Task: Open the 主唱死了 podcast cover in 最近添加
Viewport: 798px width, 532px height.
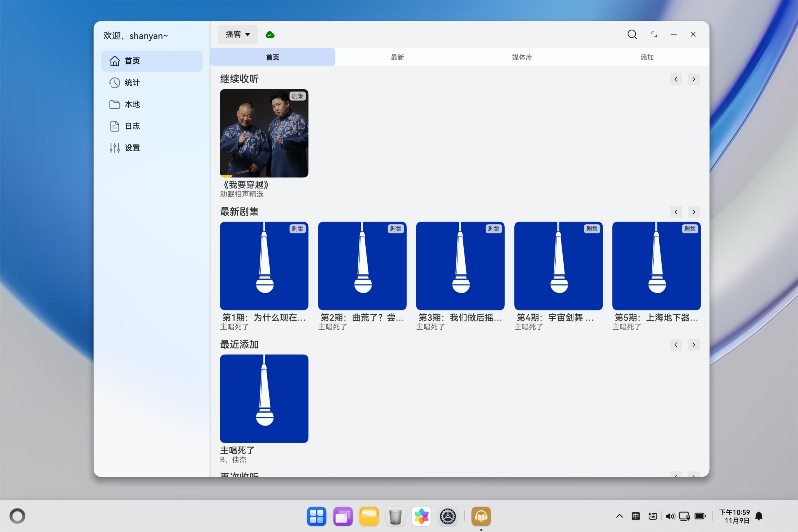Action: 264,398
